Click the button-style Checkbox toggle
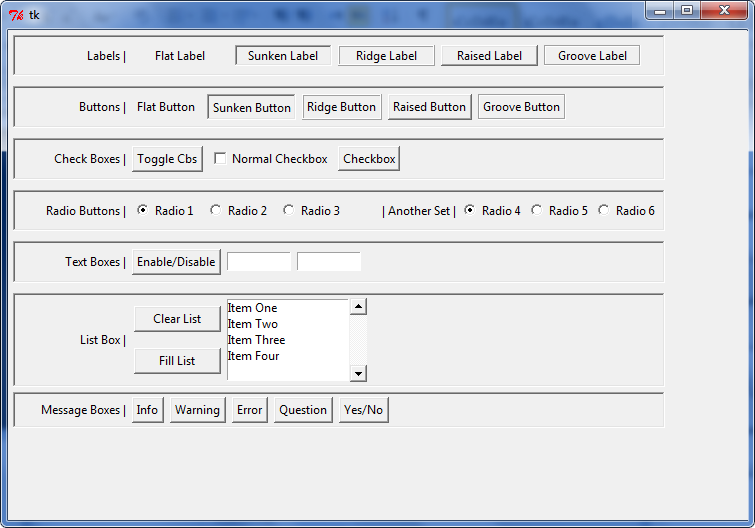The height and width of the screenshot is (528, 755). (x=369, y=159)
